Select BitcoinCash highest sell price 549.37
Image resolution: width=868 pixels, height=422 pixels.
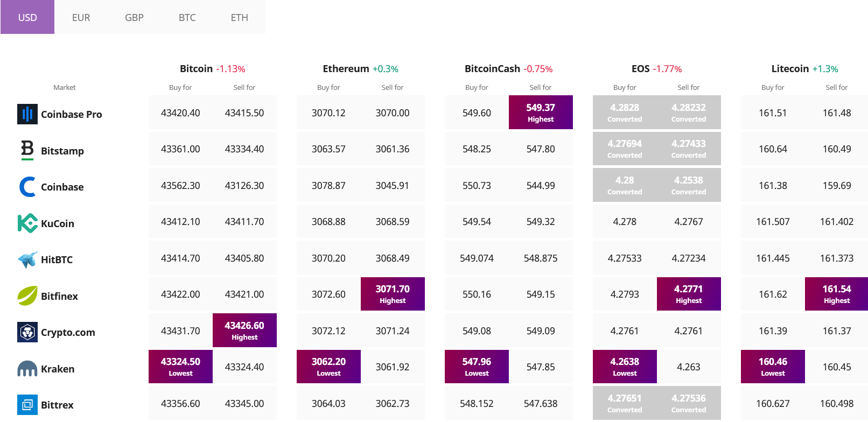541,112
